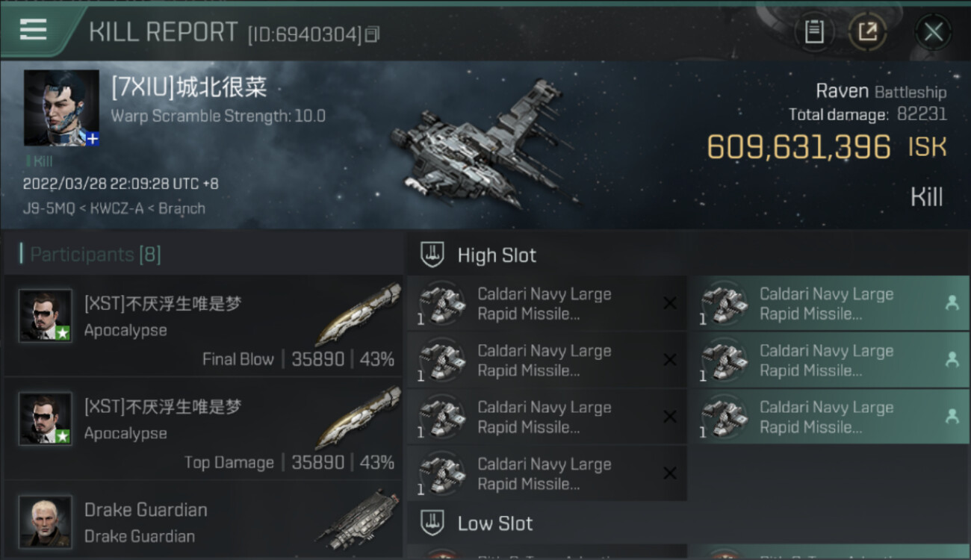Tap person icon on third dropped missile launcher
This screenshot has width=971, height=560.
(x=952, y=417)
